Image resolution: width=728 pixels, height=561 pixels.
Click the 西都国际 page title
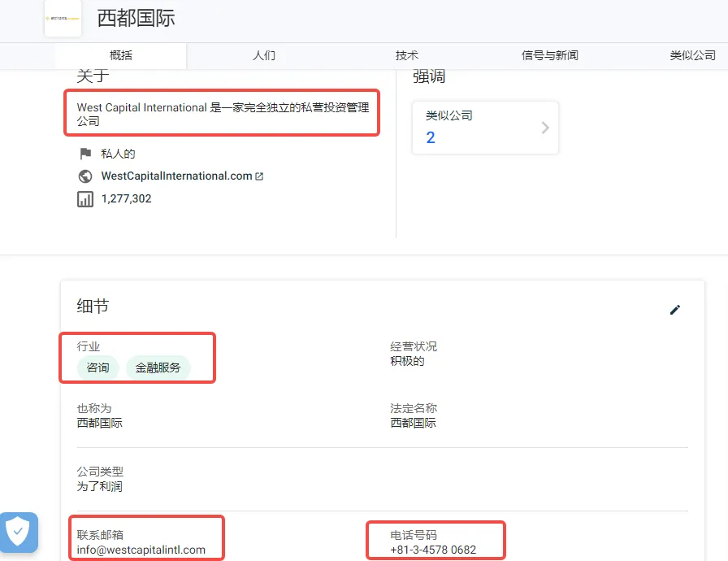coord(136,18)
